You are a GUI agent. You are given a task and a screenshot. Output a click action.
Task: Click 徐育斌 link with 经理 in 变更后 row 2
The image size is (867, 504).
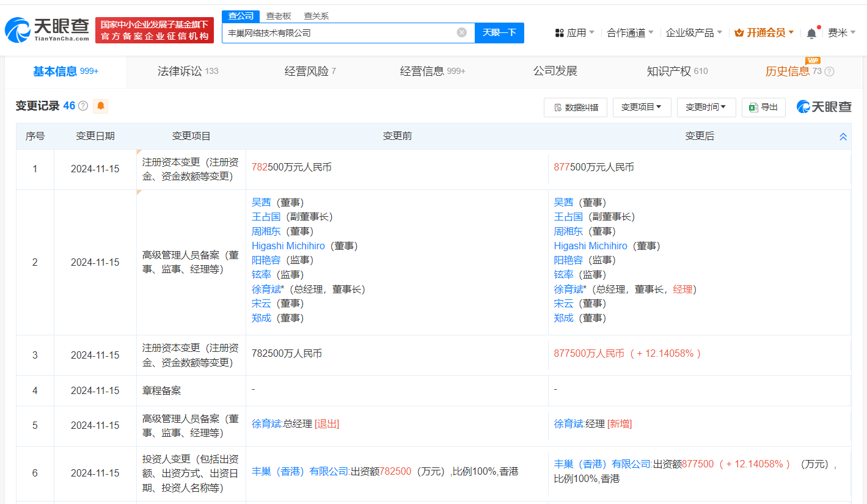[x=569, y=290]
